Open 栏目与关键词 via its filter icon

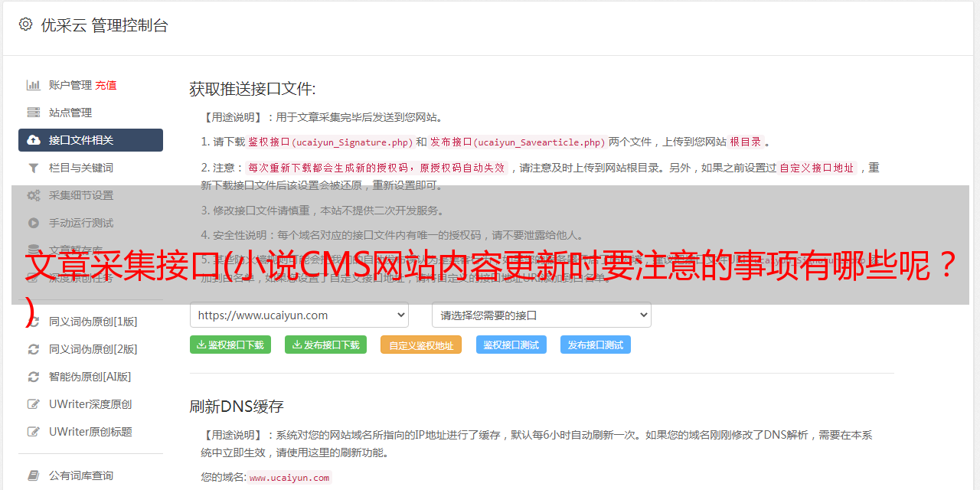point(34,168)
